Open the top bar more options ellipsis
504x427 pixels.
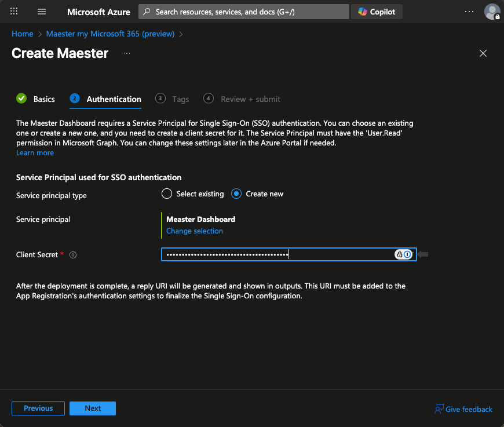[469, 12]
